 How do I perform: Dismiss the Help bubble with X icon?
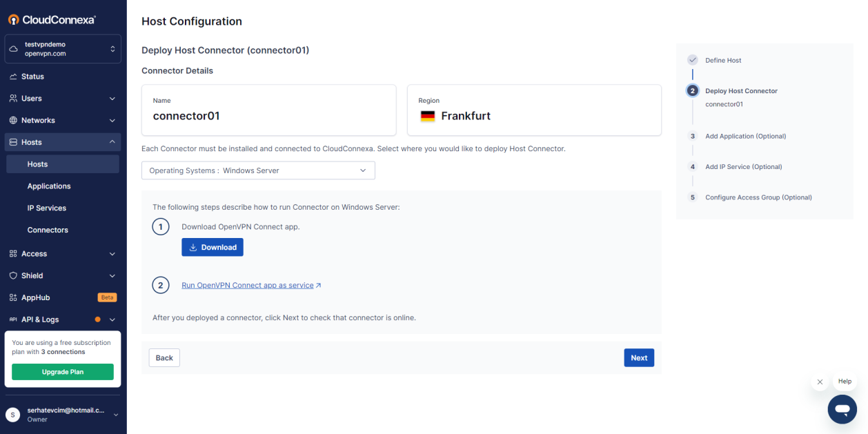coord(820,382)
